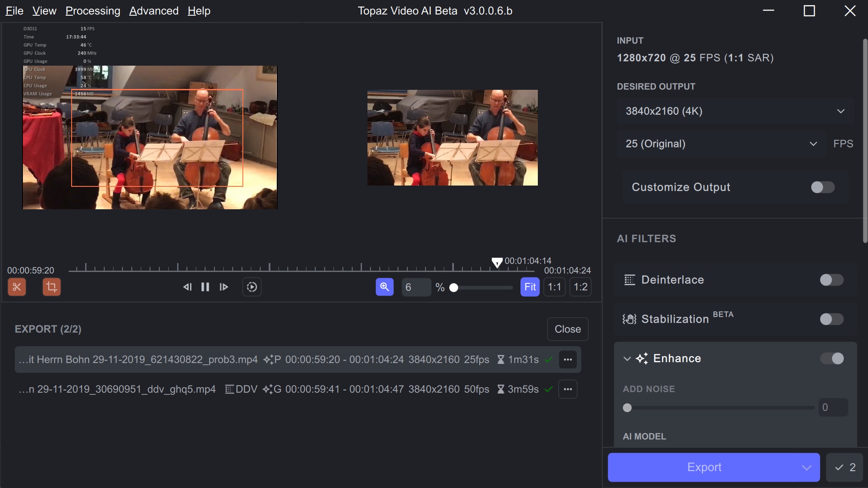Screen dimensions: 868x488
Task: Click the circular preview loop icon
Action: (x=252, y=287)
